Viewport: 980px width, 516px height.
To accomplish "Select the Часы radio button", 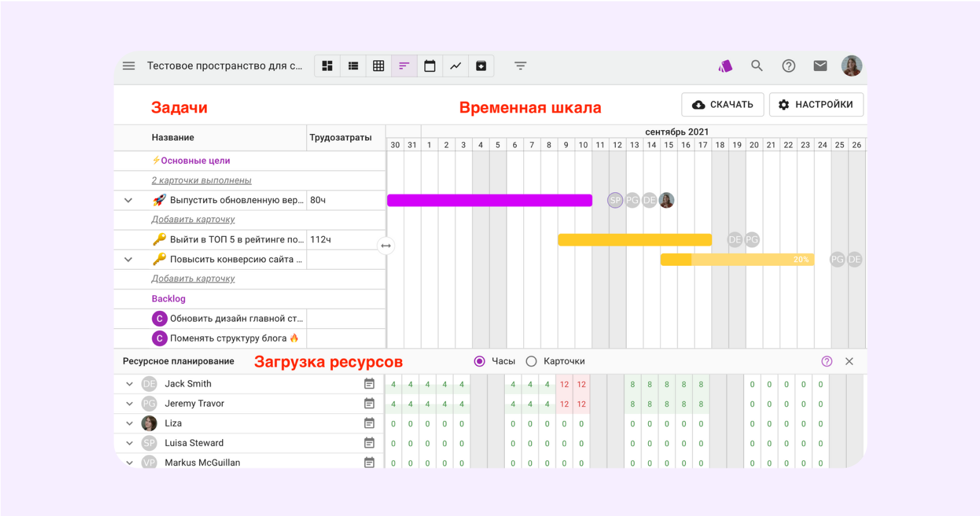I will tap(480, 361).
